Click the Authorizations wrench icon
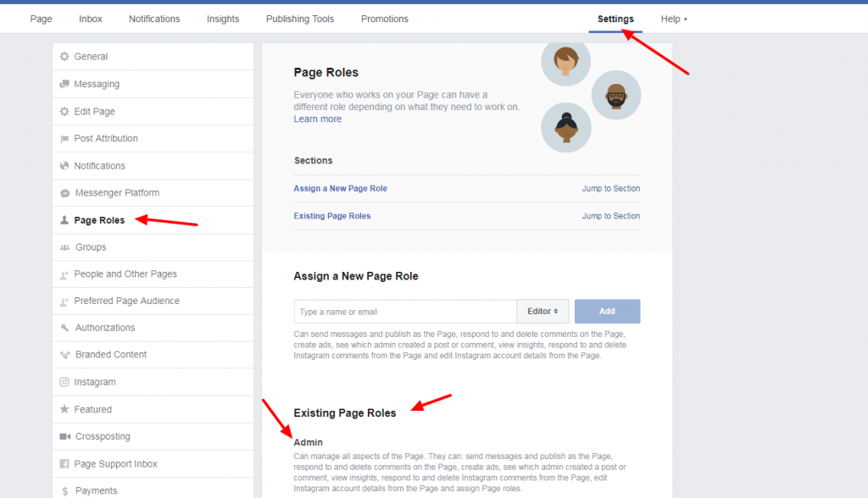 click(x=64, y=328)
